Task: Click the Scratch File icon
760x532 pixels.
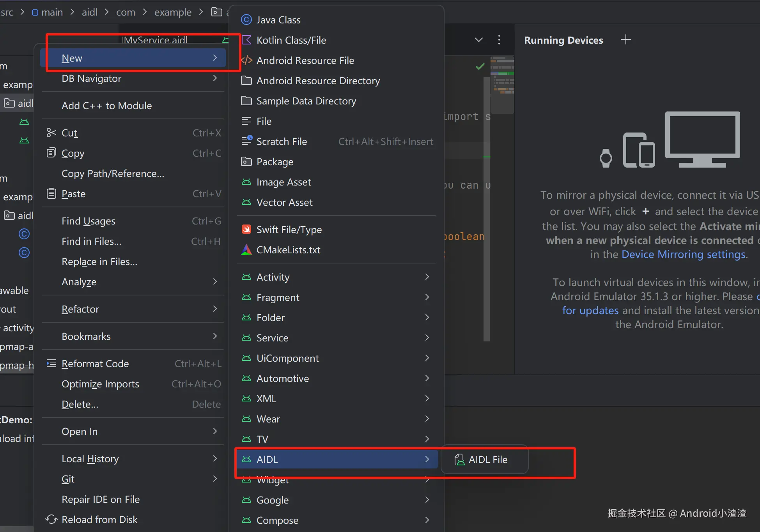Action: point(246,141)
